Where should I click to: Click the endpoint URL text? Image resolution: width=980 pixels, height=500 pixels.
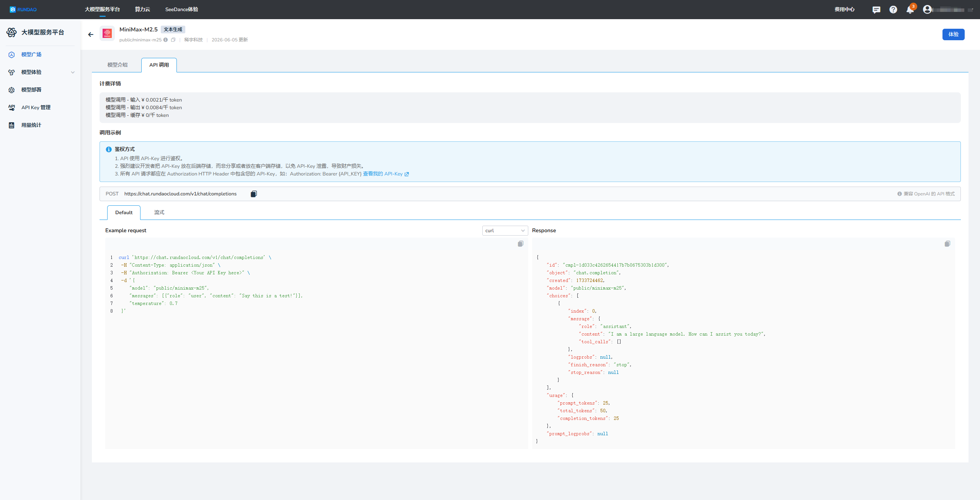[x=180, y=194]
